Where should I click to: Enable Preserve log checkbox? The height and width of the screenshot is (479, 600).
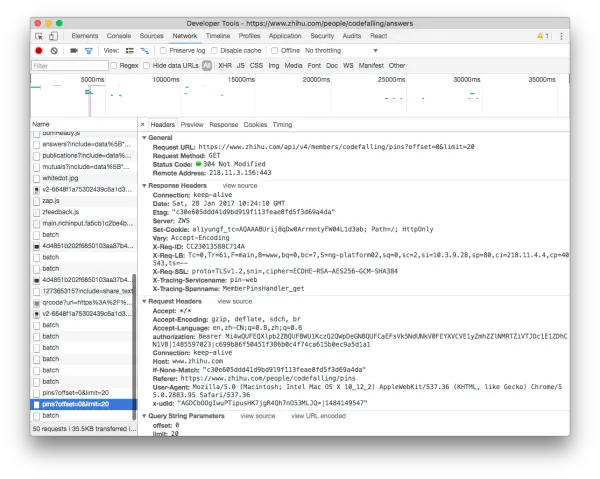163,51
